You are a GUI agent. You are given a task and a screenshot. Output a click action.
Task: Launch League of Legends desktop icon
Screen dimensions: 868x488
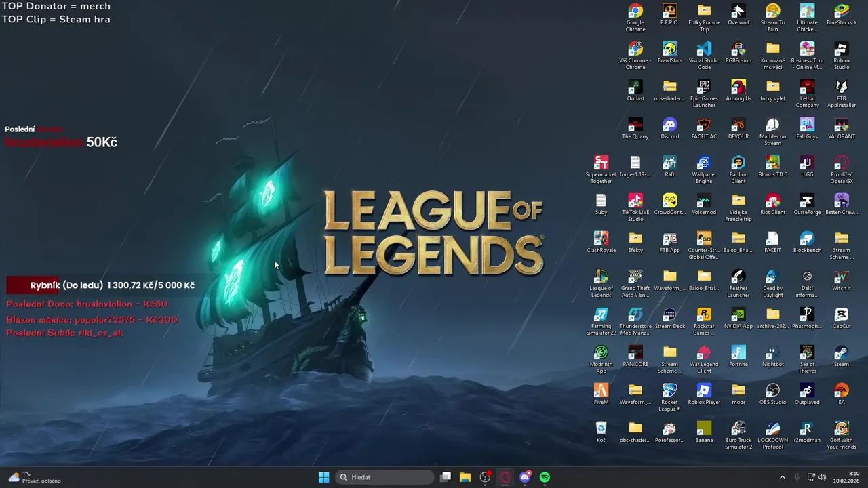click(x=601, y=283)
